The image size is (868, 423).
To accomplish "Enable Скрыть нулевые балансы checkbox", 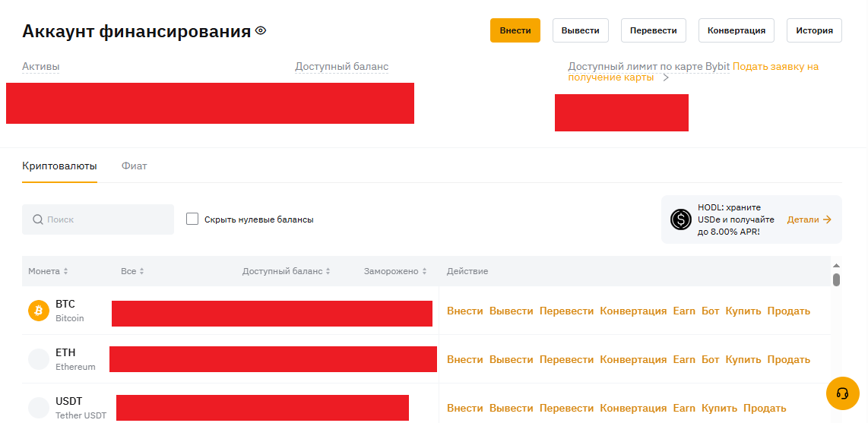I will 192,219.
